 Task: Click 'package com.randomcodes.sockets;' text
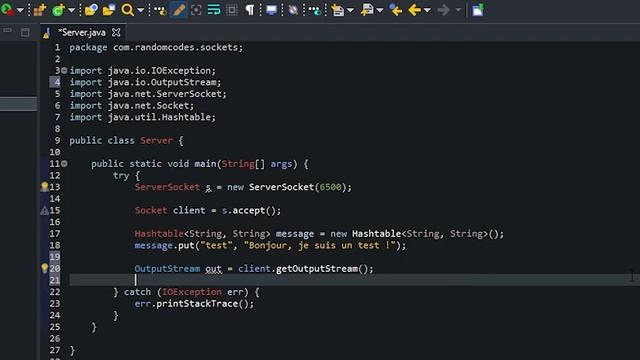pyautogui.click(x=156, y=47)
